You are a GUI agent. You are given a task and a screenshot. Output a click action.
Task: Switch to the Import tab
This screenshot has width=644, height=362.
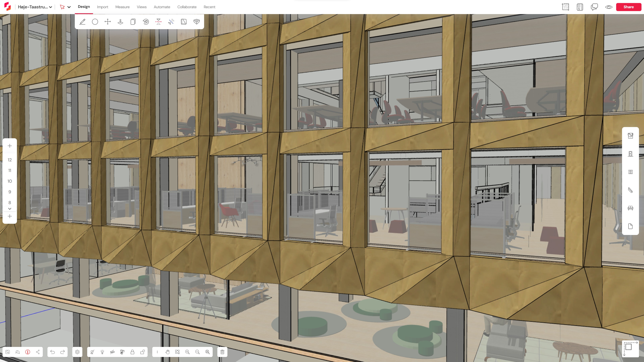pos(102,7)
